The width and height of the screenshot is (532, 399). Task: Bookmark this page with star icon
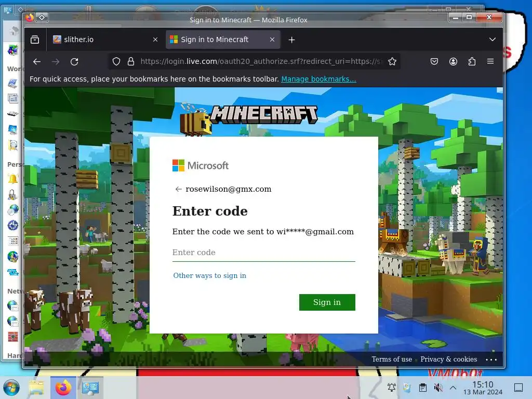click(x=392, y=61)
